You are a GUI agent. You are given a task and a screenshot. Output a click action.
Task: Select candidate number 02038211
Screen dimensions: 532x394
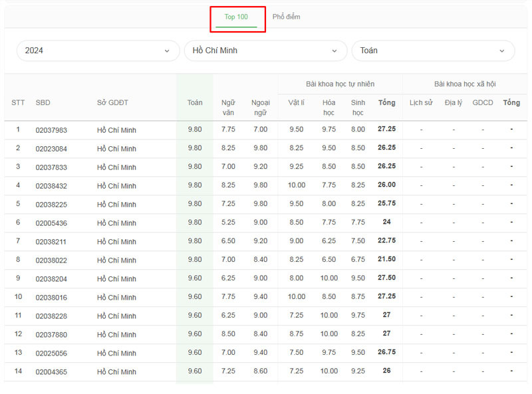tap(51, 242)
